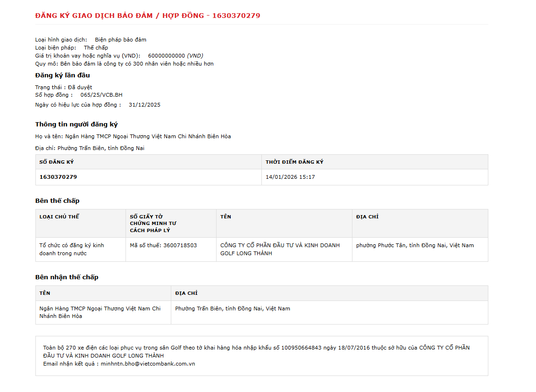Image resolution: width=536 pixels, height=392 pixels.
Task: Click the Đăng ký lần đầu heading
Action: [x=63, y=75]
